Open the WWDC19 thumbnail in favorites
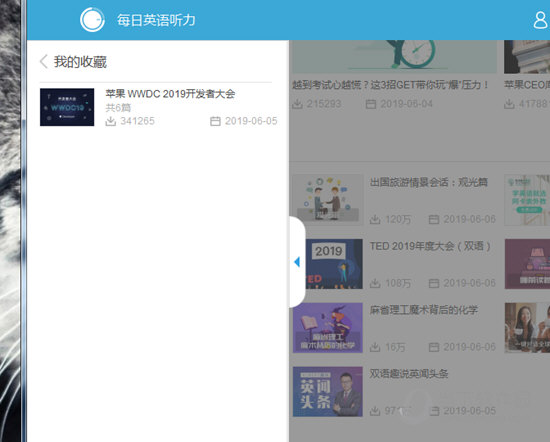Viewport: 550px width, 442px height. coord(67,107)
